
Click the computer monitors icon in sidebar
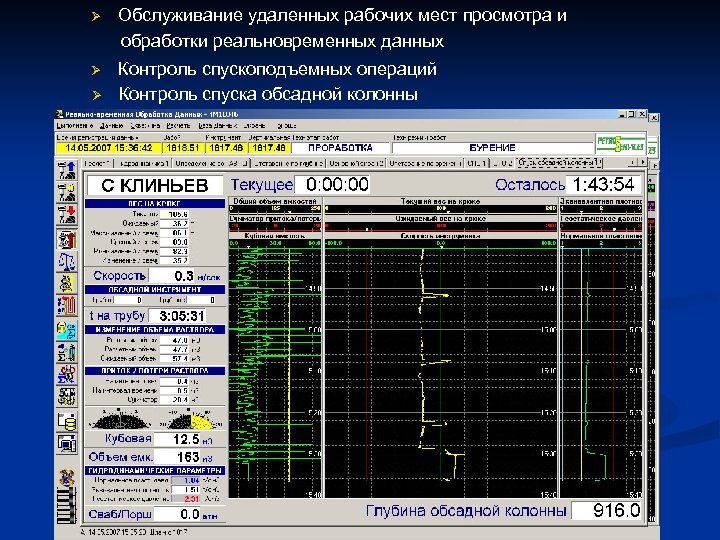pyautogui.click(x=67, y=443)
